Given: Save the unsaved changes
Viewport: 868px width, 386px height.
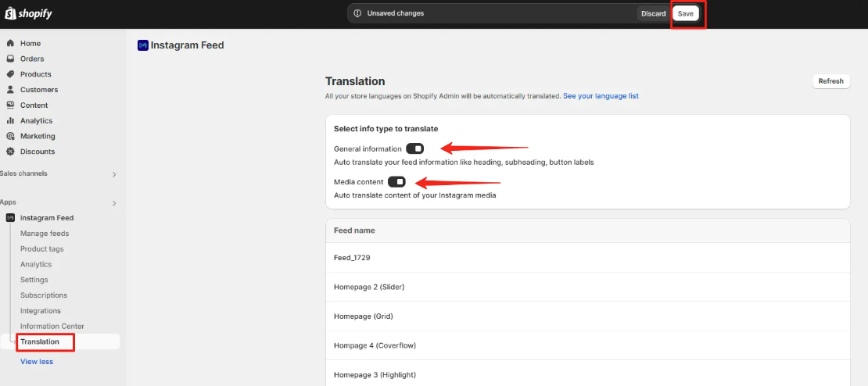Looking at the screenshot, I should pos(686,14).
